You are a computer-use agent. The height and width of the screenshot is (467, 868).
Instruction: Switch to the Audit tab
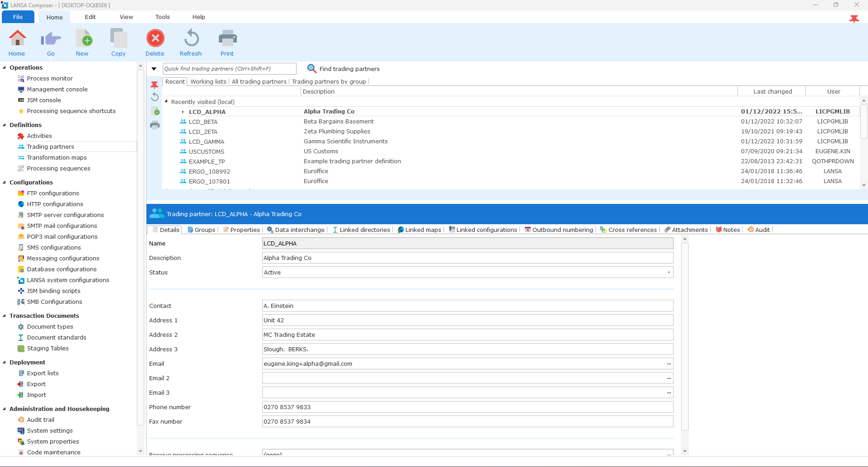point(759,230)
